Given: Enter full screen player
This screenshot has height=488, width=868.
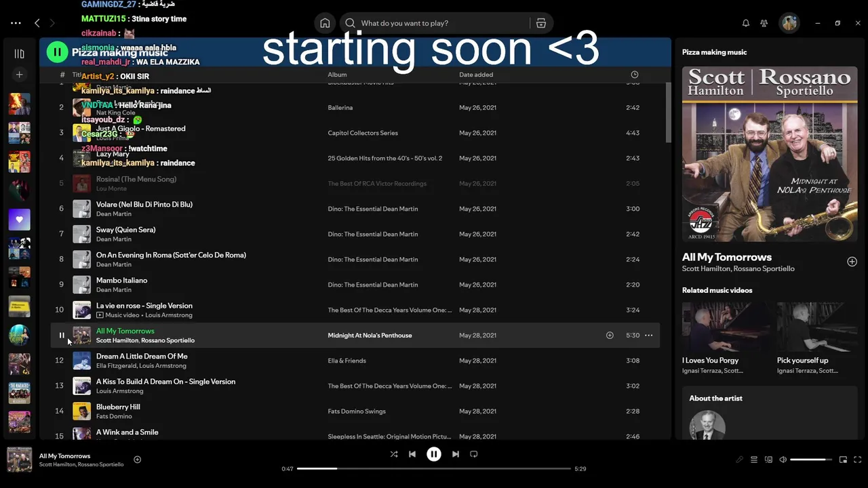Looking at the screenshot, I should coord(858,460).
